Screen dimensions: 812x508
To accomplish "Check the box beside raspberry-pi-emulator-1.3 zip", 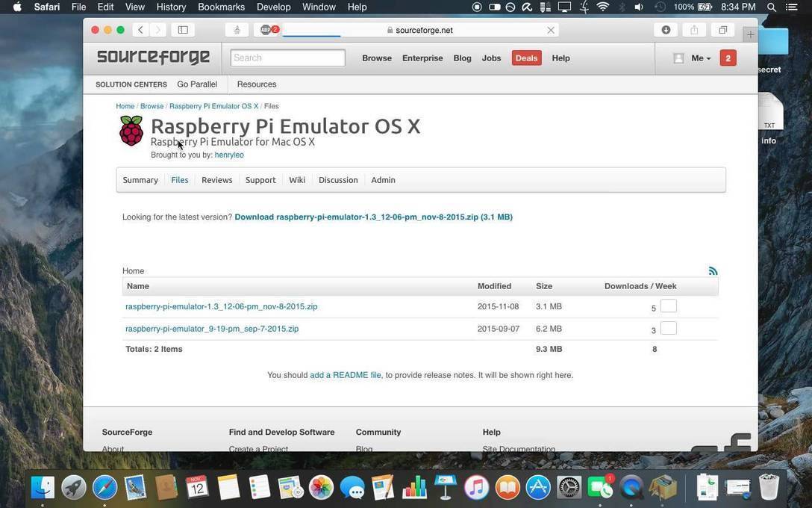I will tap(668, 306).
